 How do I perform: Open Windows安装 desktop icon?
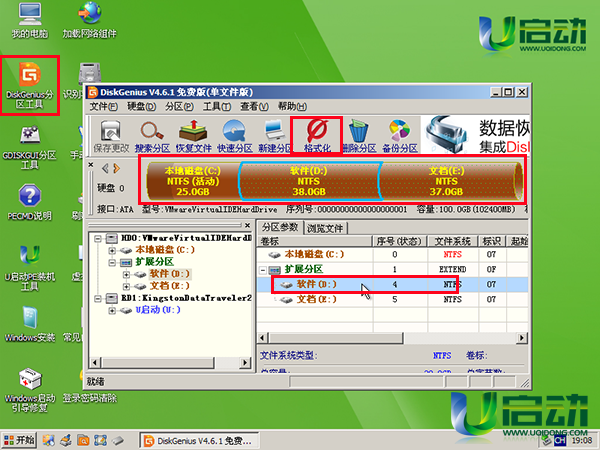[30, 324]
